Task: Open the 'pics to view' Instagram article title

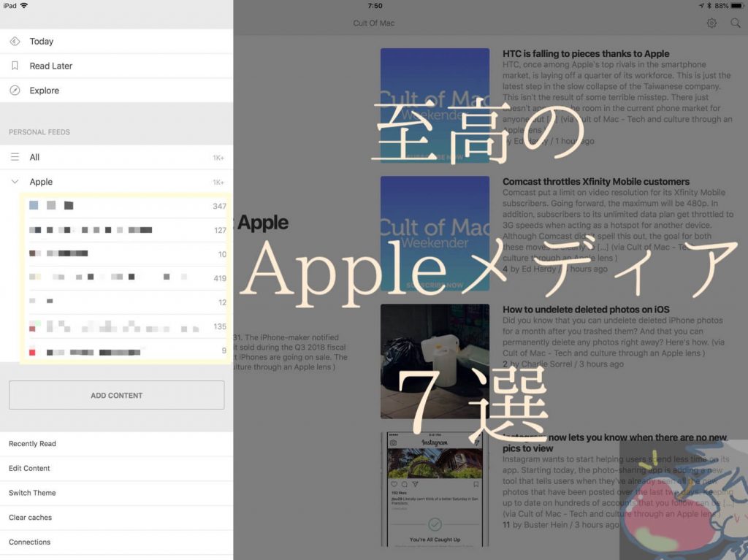Action: coord(614,442)
